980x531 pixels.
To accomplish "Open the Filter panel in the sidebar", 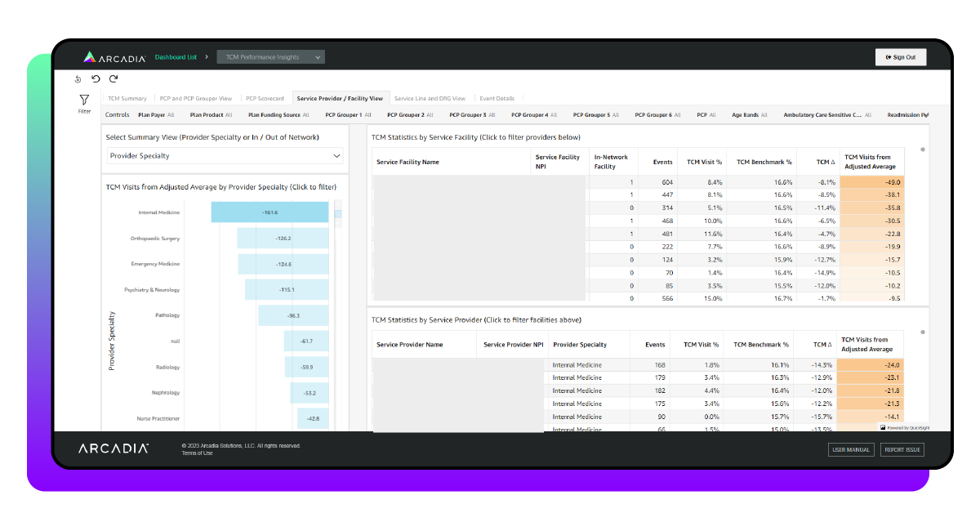I will click(83, 103).
